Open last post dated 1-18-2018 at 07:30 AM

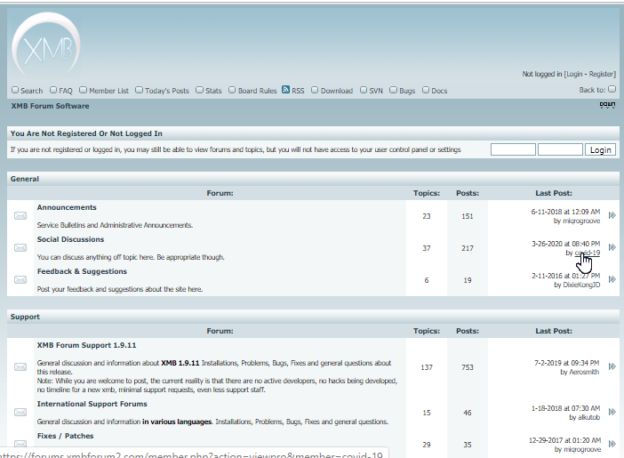coord(566,408)
